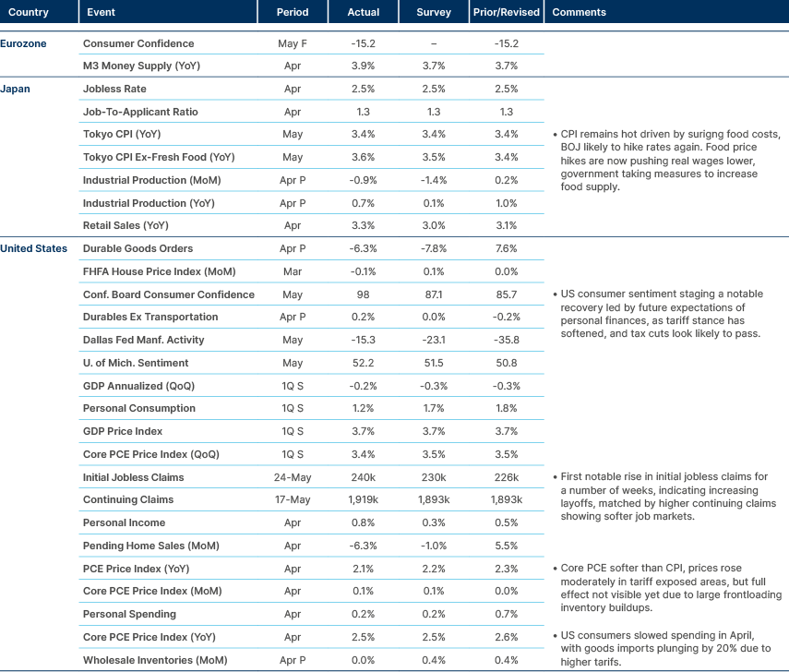
Task: Click the Durable Goods Orders event
Action: [x=138, y=248]
